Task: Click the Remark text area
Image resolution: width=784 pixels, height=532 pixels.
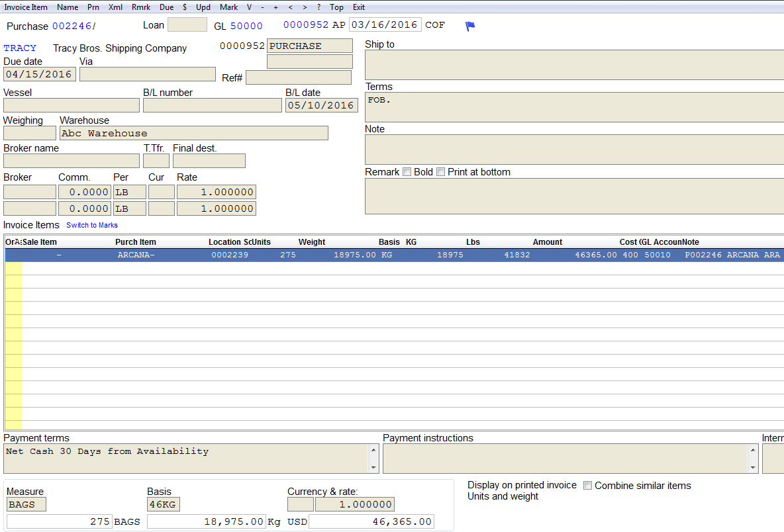Action: click(575, 197)
